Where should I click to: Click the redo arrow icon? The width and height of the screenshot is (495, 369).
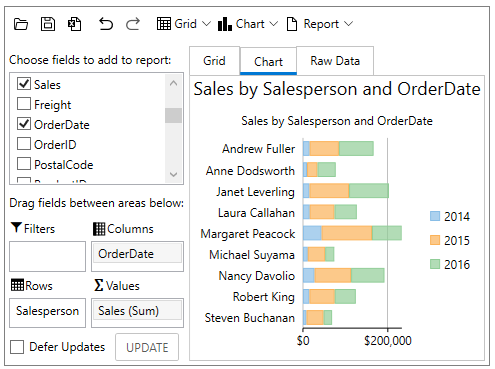point(133,24)
